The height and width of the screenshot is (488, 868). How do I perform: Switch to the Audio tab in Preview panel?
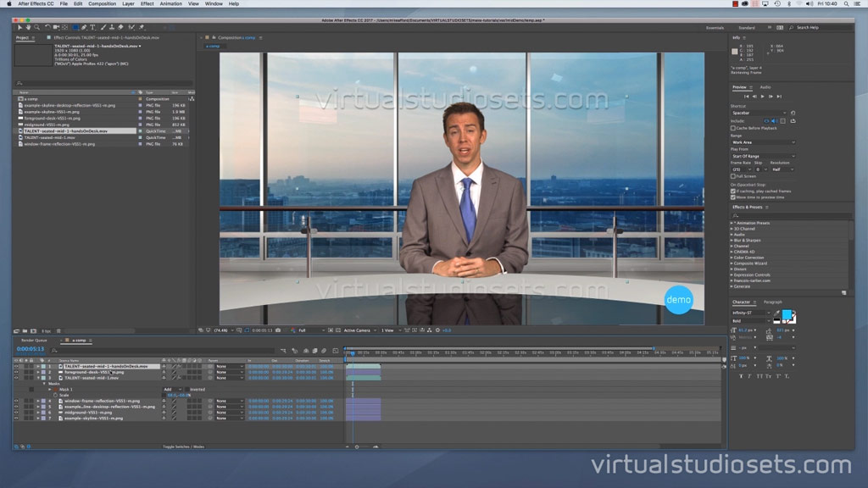[765, 87]
